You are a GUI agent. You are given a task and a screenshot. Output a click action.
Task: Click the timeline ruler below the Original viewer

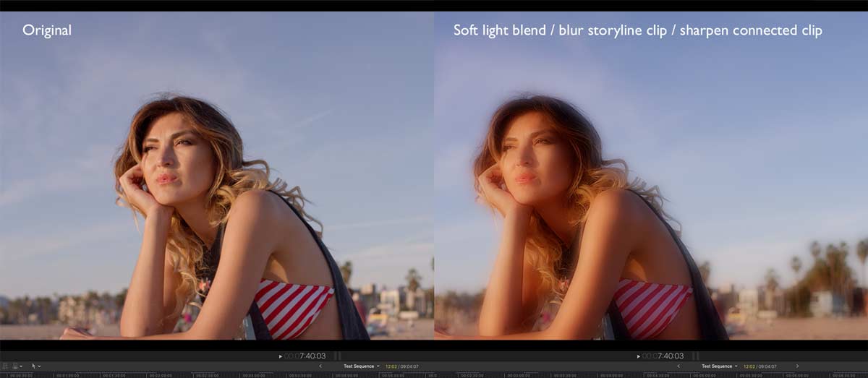click(x=217, y=375)
